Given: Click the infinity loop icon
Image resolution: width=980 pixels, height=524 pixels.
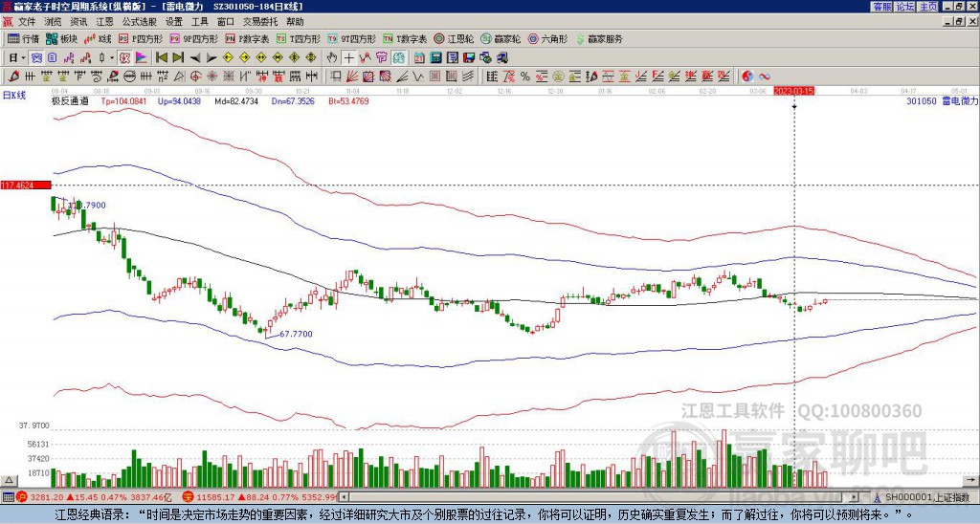Looking at the screenshot, I should [x=765, y=76].
